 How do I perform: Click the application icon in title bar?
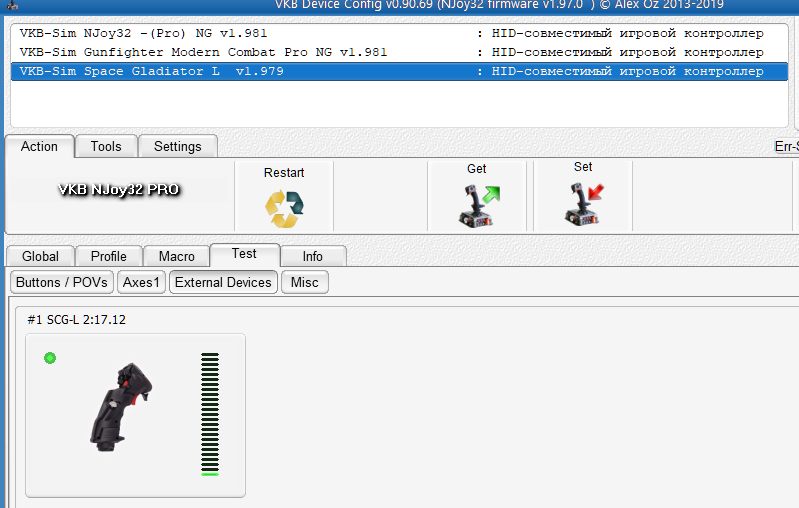tap(12, 5)
